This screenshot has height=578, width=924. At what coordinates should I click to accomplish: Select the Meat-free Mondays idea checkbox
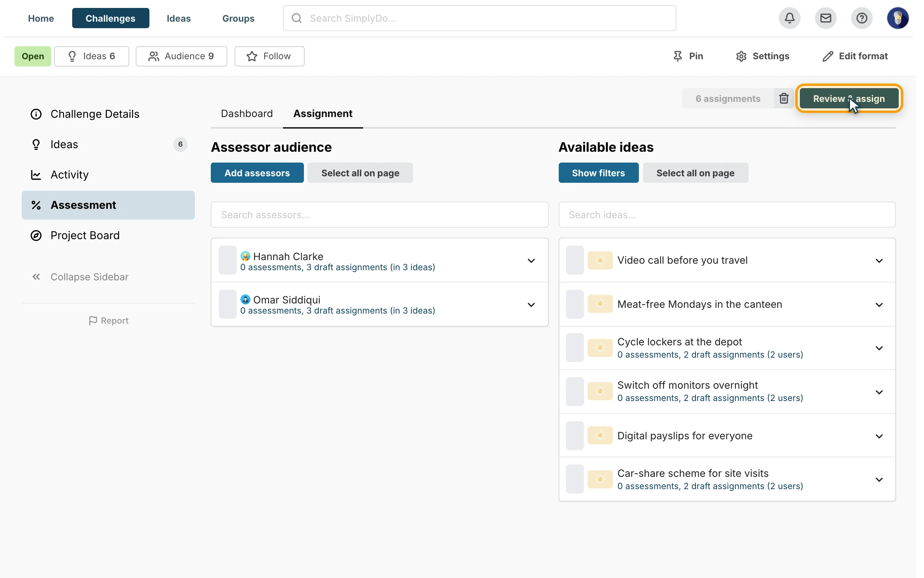[x=575, y=304]
